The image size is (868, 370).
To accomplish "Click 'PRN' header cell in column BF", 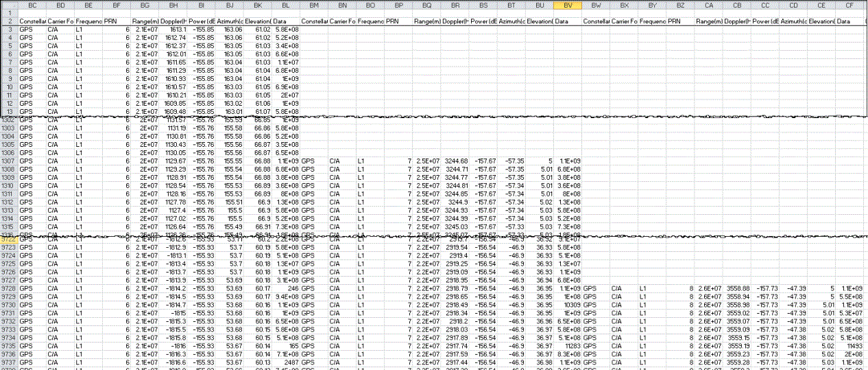I will click(x=117, y=21).
